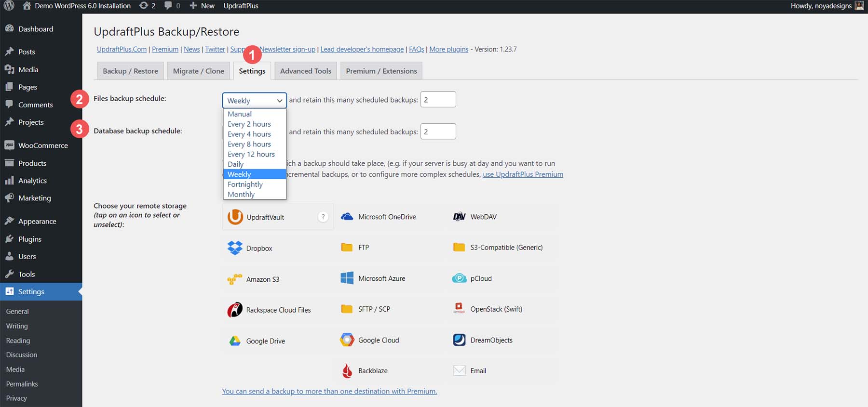Click the FAQs link
Viewport: 868px width, 407px height.
click(x=416, y=49)
